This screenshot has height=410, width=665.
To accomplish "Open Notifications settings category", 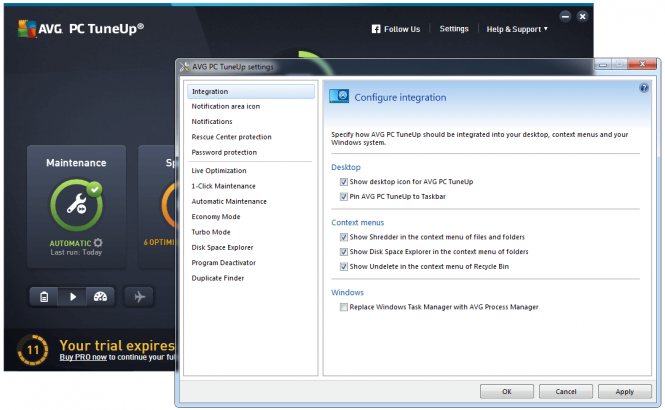I will click(212, 122).
